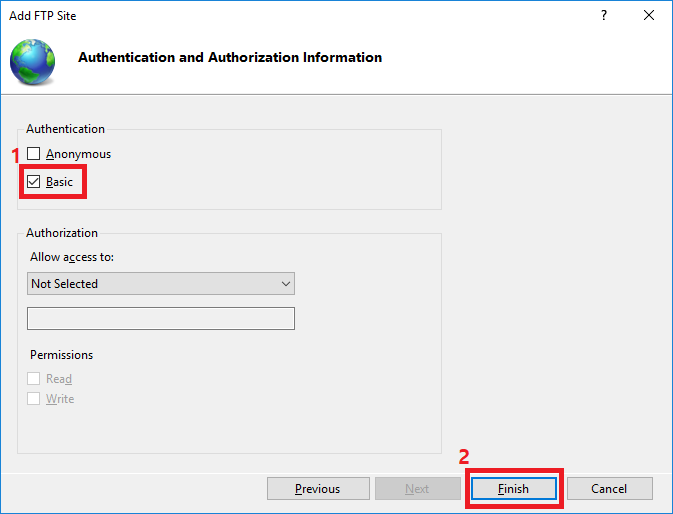Open help with the question mark button

coord(604,15)
